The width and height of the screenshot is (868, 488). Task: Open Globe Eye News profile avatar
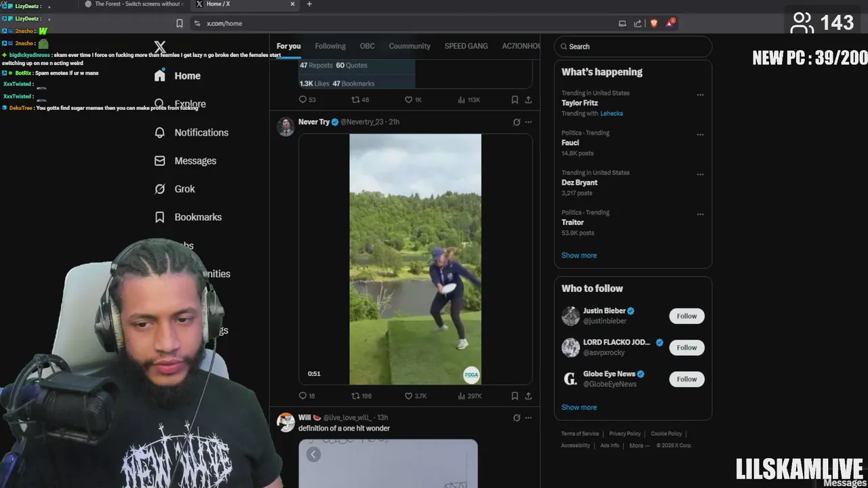pos(570,379)
